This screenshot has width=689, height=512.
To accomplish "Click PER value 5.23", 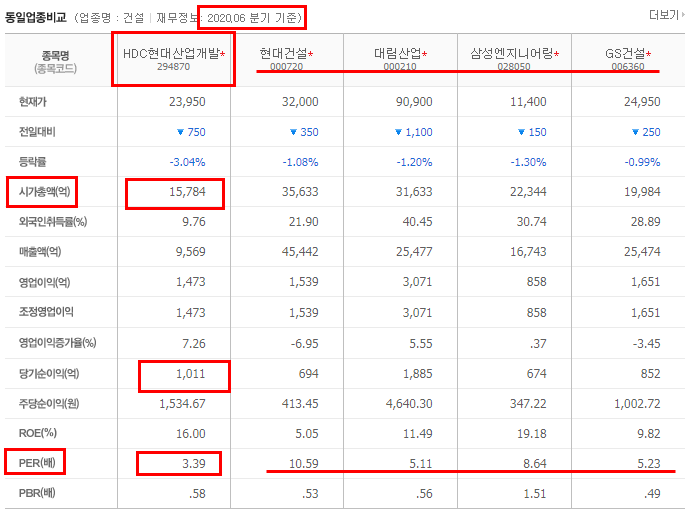I will pos(649,464).
